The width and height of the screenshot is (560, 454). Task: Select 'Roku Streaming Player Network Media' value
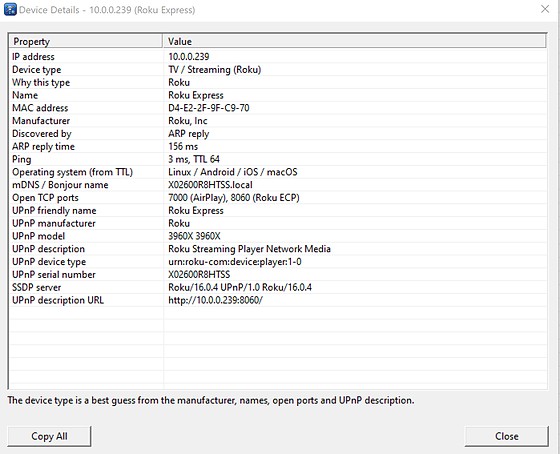tap(249, 249)
